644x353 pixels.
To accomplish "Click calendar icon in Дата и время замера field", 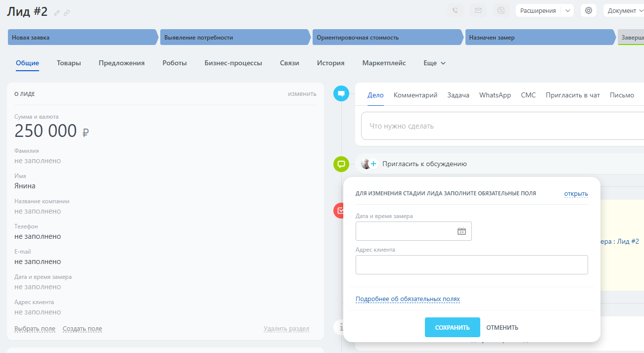I will (x=461, y=231).
